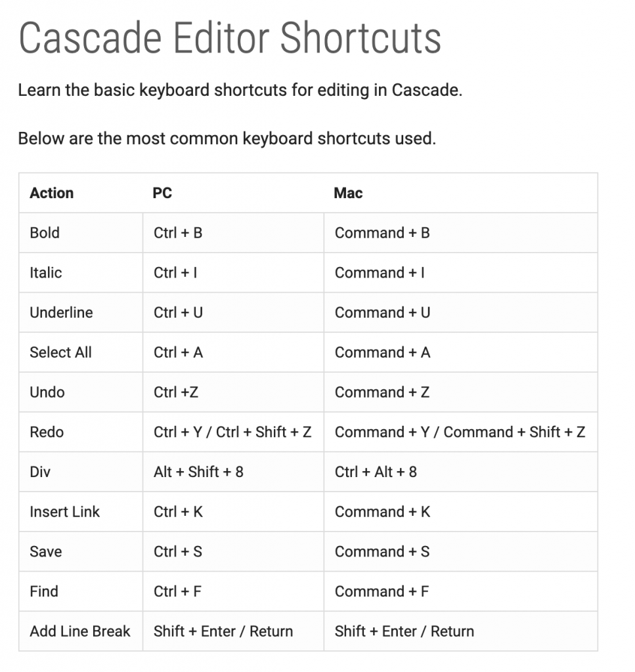Click the Undo action cell

tap(81, 392)
